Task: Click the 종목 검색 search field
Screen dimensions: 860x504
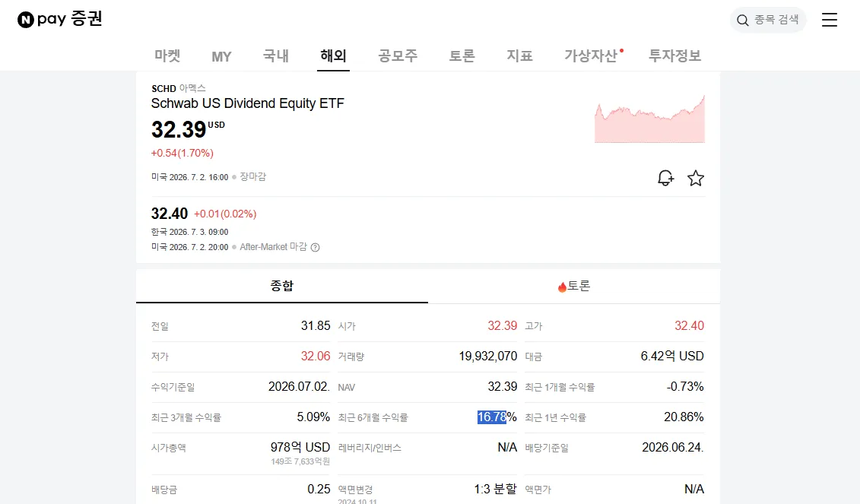Action: pyautogui.click(x=768, y=21)
